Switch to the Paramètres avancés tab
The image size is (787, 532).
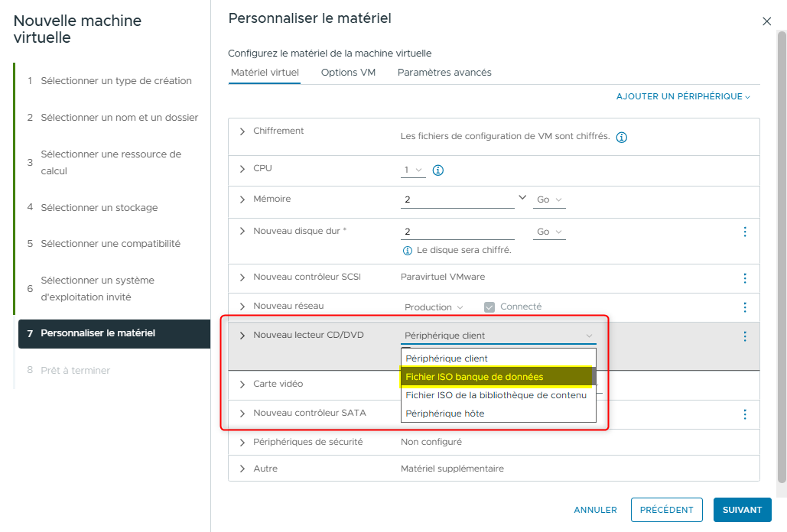[444, 73]
